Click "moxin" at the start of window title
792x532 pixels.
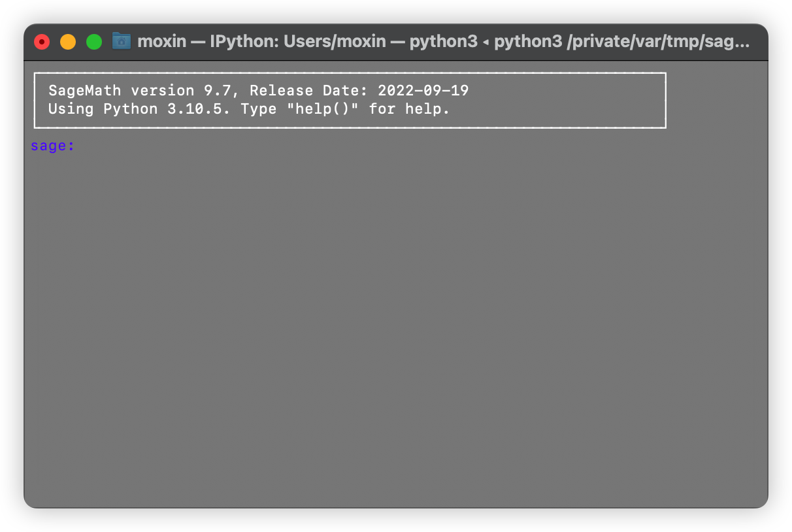coord(161,42)
